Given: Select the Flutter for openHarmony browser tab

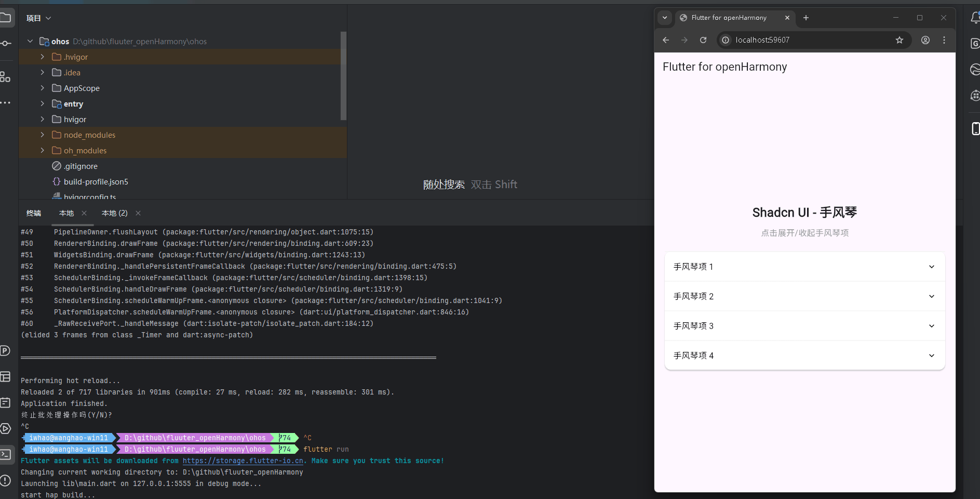Looking at the screenshot, I should (x=735, y=18).
